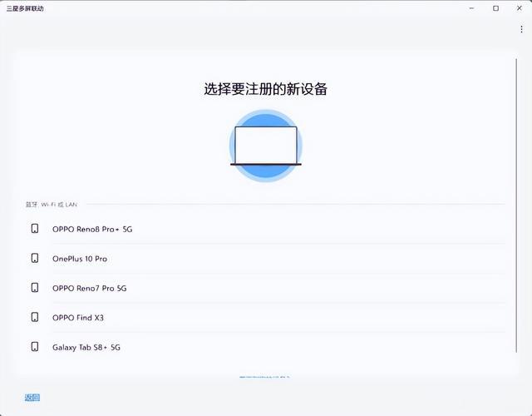This screenshot has width=532, height=416.
Task: Select Galaxy Tab S8+ 5G device name
Action: (x=86, y=348)
